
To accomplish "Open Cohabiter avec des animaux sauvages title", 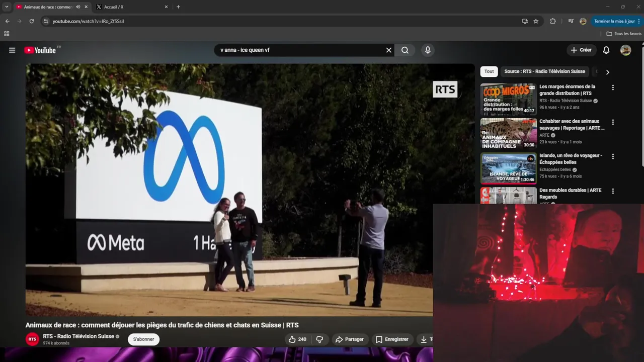I will (572, 125).
